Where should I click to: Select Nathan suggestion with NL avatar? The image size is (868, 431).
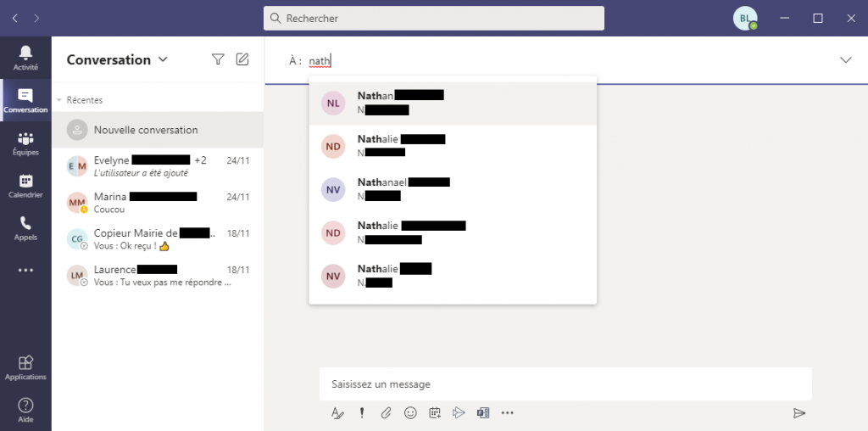coord(453,103)
